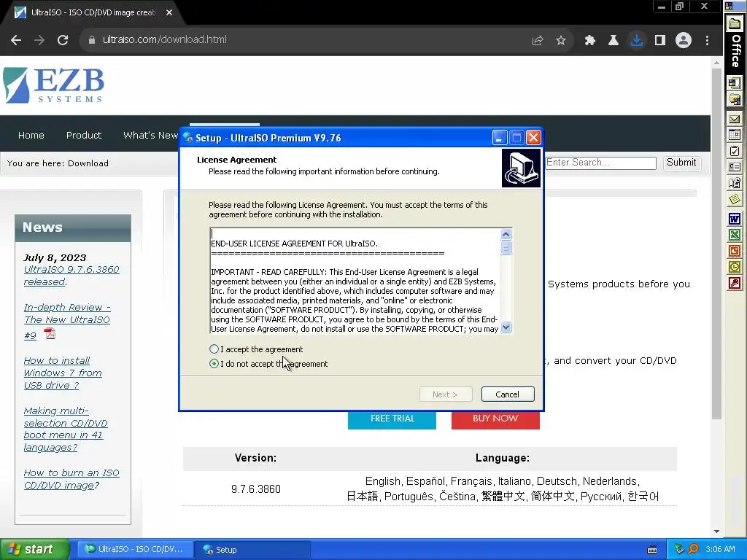Click New Contact card icon in Office bar

tap(734, 167)
